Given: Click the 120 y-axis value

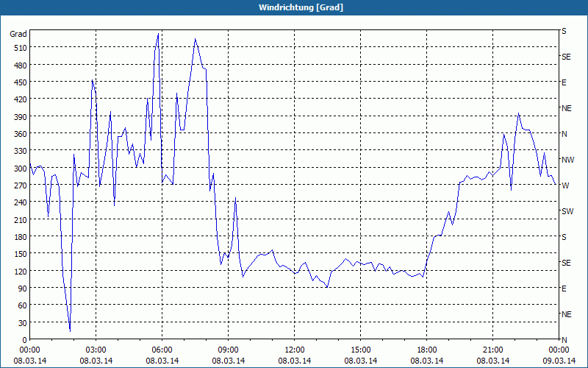Looking at the screenshot, I should pos(21,272).
